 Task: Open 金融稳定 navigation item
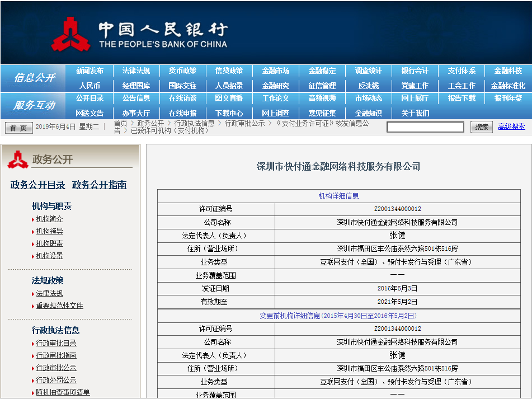pos(322,71)
